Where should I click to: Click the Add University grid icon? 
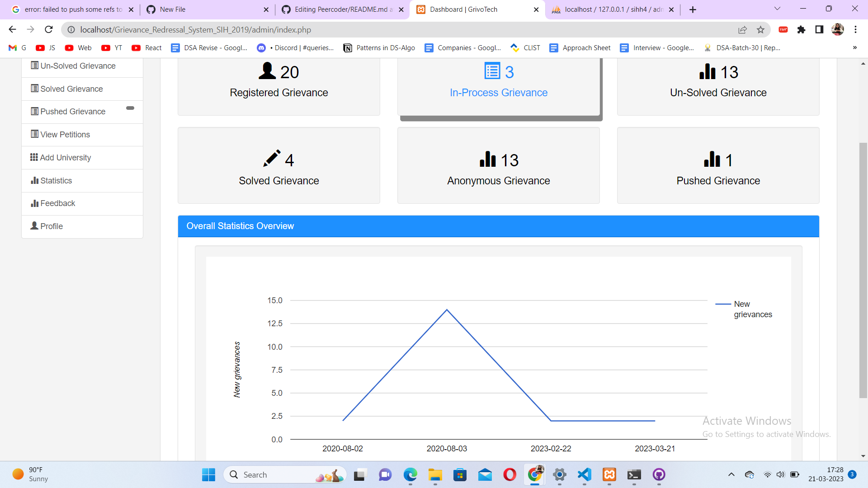point(34,157)
